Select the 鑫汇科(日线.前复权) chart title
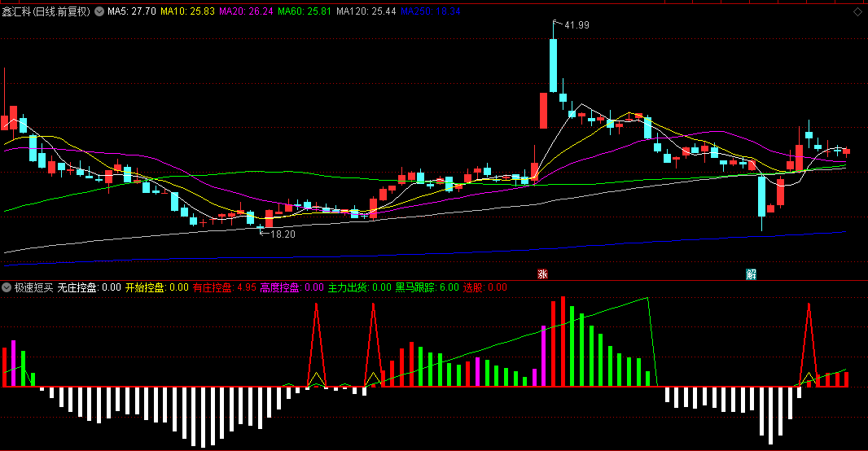Viewport: 868px width, 451px height. tap(46, 11)
